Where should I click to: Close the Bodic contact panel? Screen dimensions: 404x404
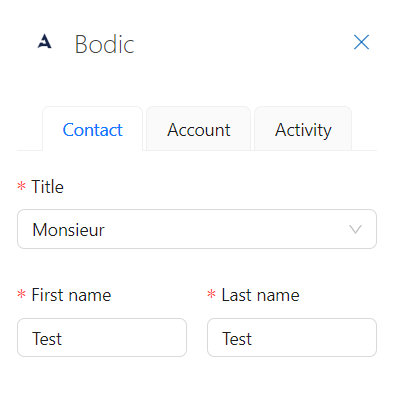click(361, 42)
